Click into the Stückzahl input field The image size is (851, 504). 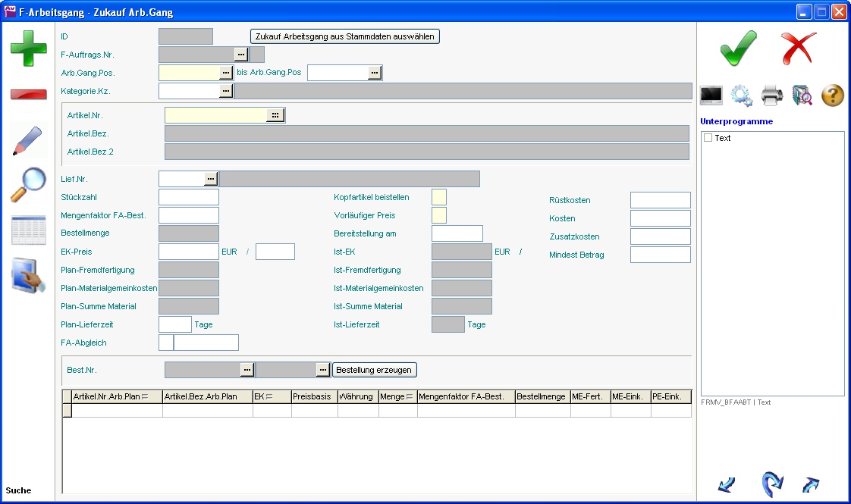click(189, 197)
